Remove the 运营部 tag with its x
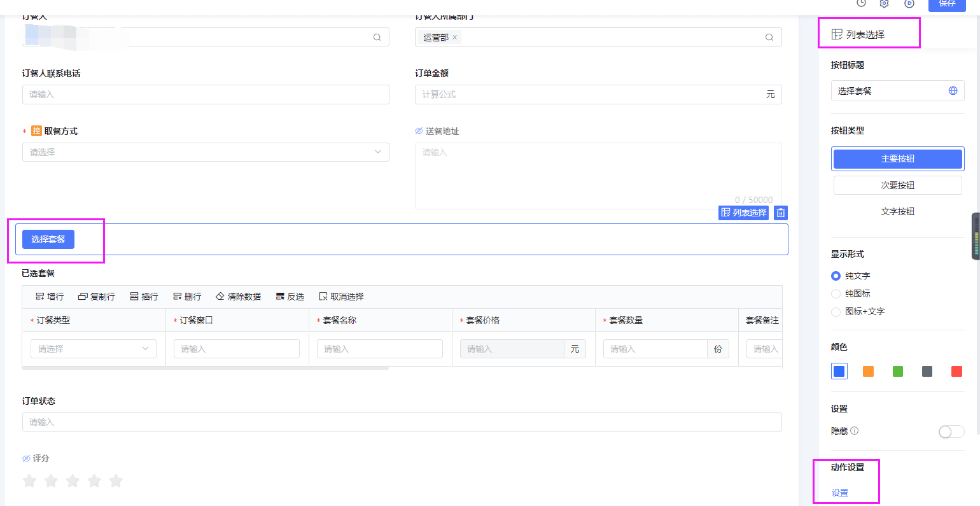Image resolution: width=980 pixels, height=506 pixels. tap(454, 38)
